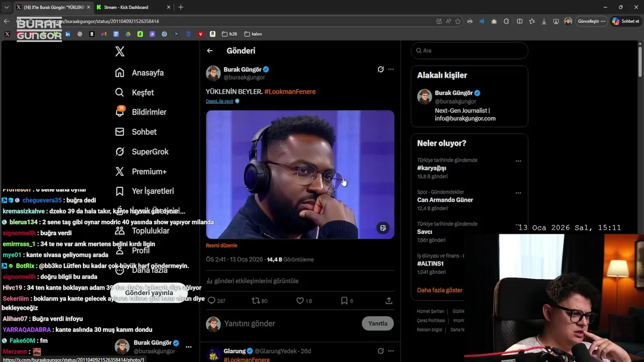
Task: Open the downloads icon
Action: [544, 21]
